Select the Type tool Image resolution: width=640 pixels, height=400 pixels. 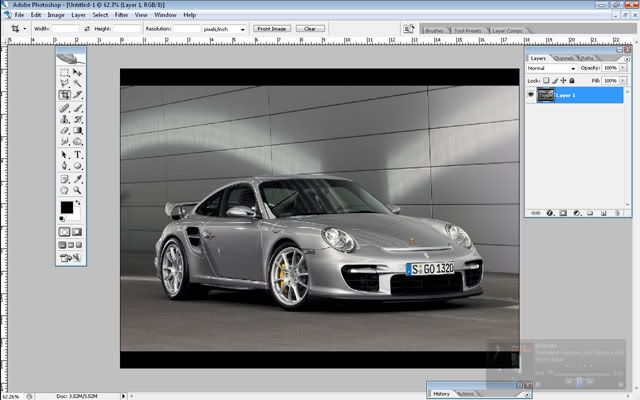[77, 155]
